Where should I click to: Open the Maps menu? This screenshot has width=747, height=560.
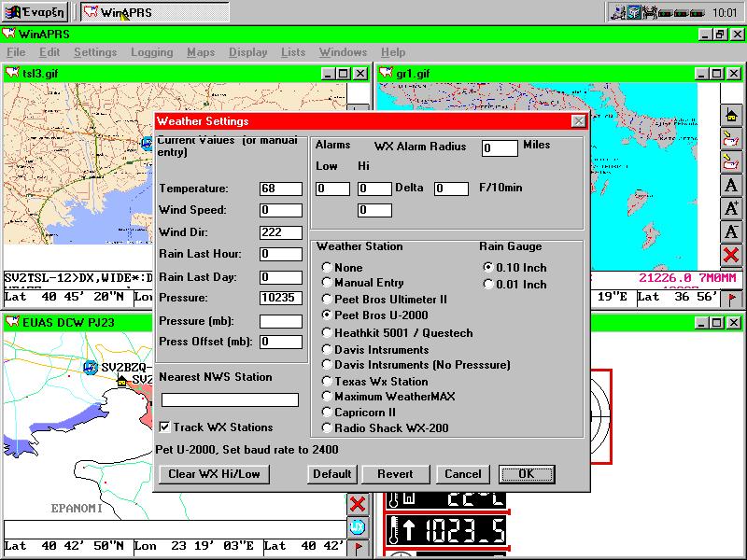(x=201, y=52)
